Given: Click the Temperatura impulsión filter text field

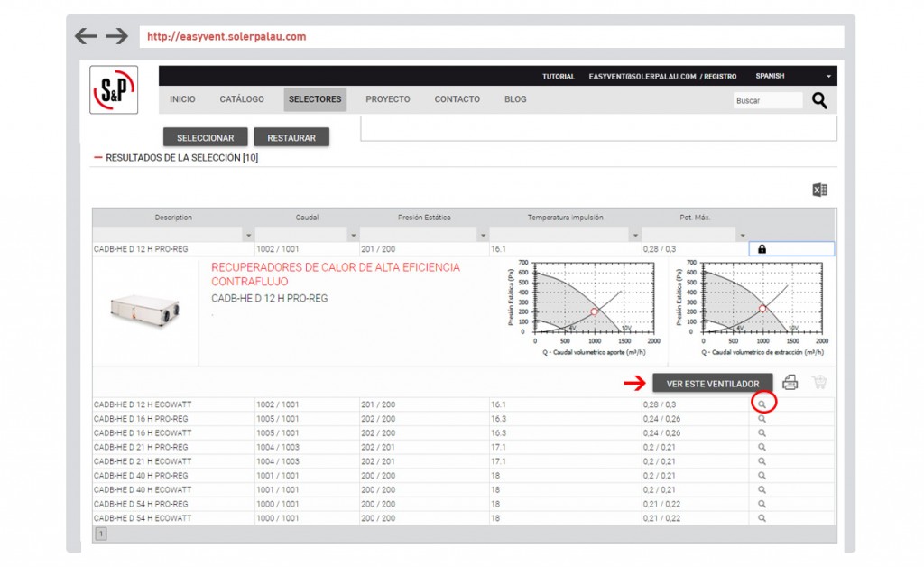Looking at the screenshot, I should pos(559,235).
